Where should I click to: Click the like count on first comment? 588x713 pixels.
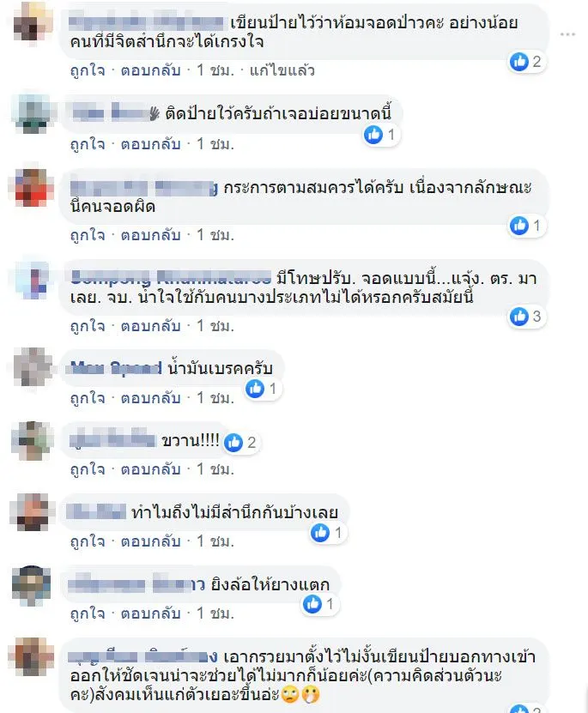click(526, 62)
